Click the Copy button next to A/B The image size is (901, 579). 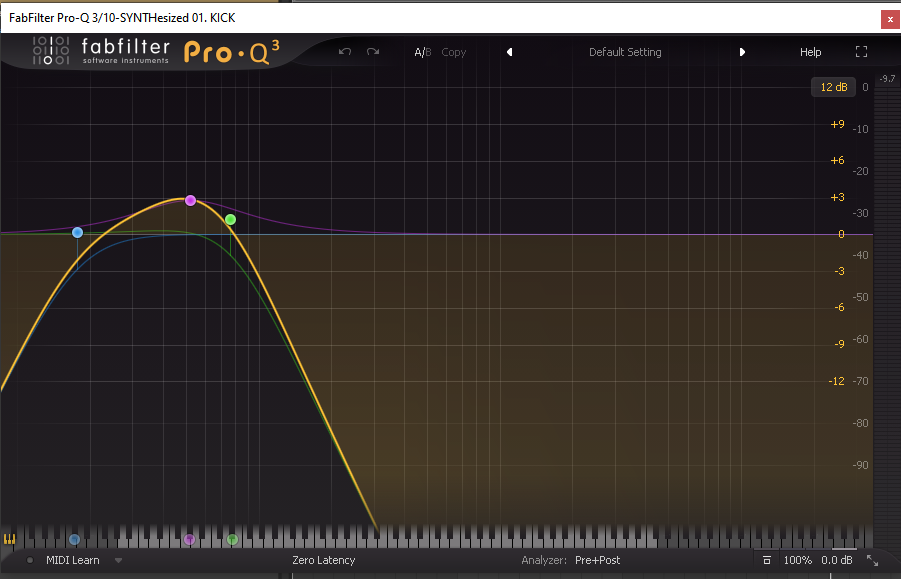click(x=454, y=52)
